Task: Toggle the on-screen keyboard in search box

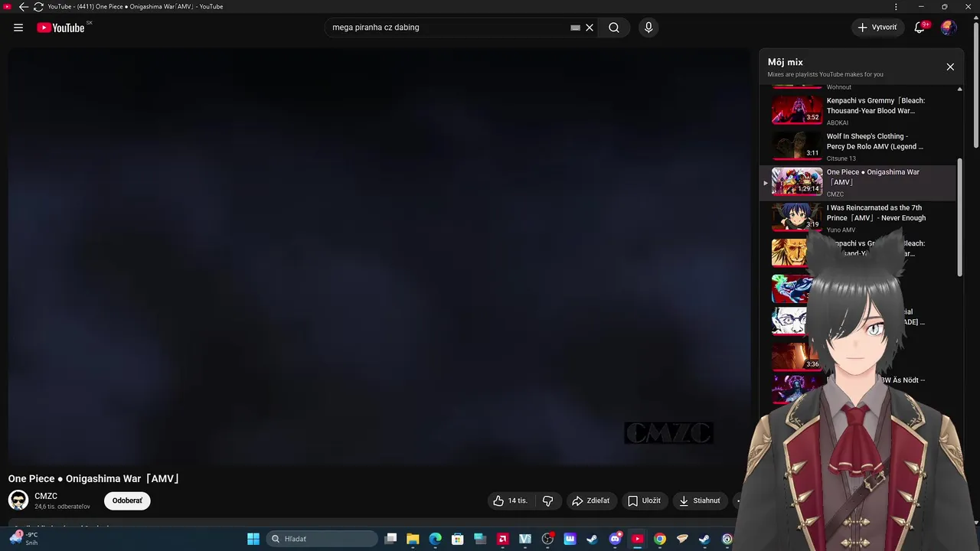Action: (575, 28)
